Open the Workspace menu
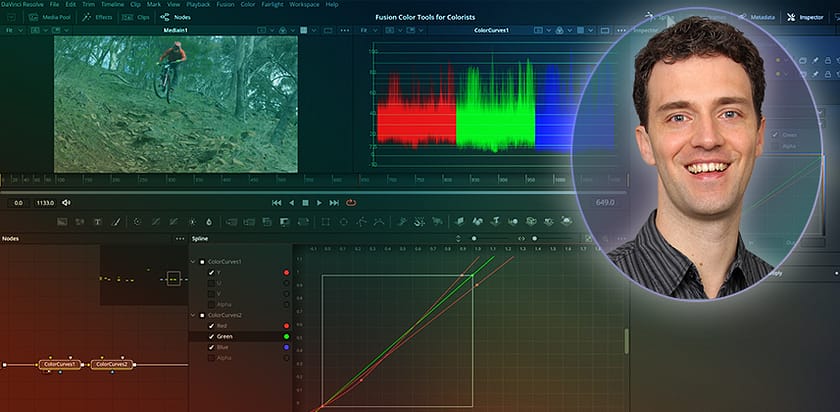Screen dimensions: 840x412 pos(304,4)
